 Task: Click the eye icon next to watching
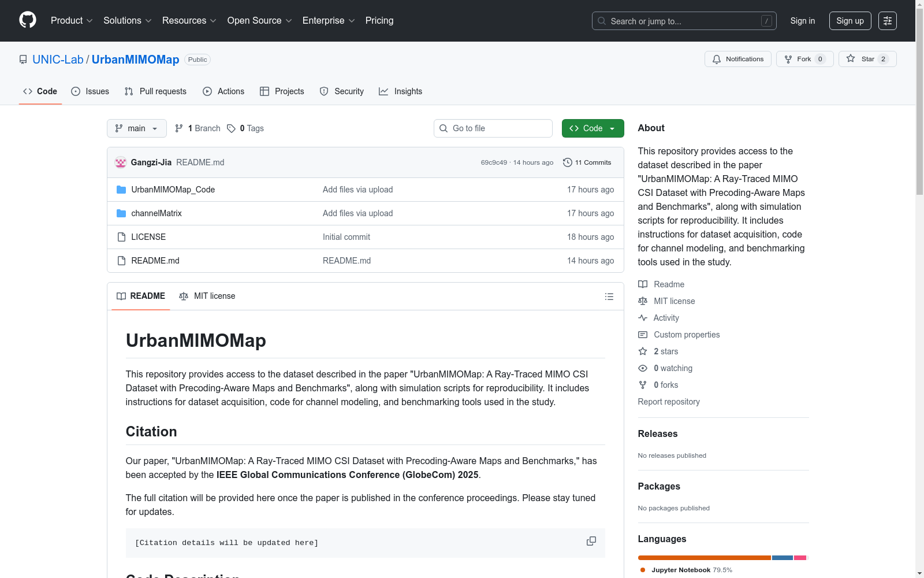pos(643,368)
